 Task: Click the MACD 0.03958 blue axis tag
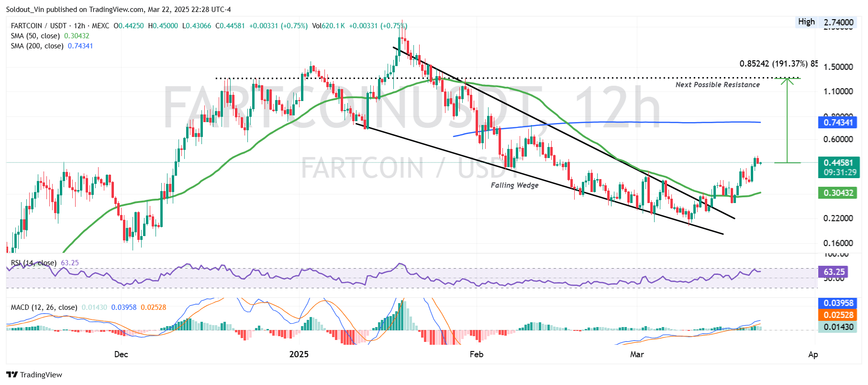838,303
